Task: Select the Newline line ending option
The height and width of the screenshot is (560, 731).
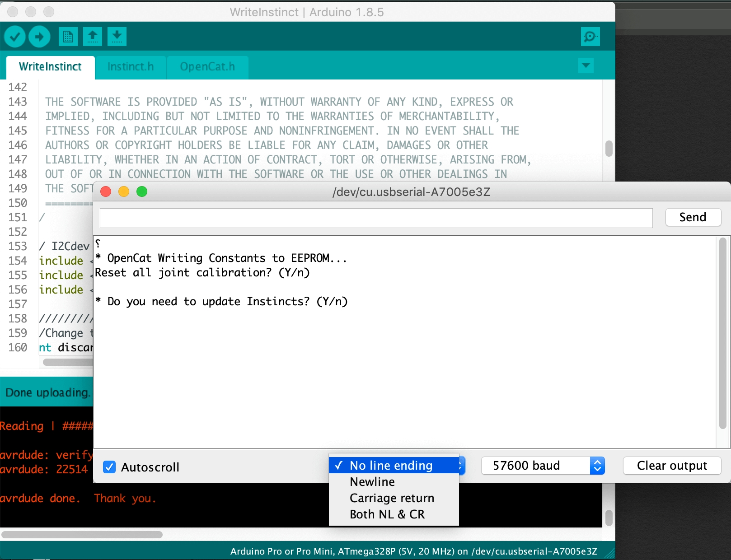Action: coord(372,482)
